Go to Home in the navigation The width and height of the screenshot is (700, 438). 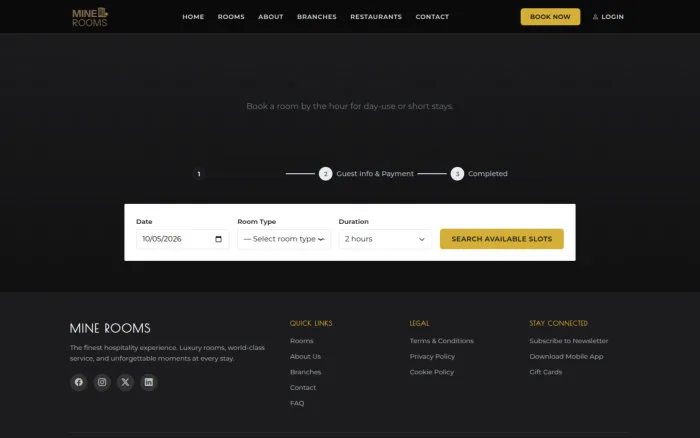(193, 17)
